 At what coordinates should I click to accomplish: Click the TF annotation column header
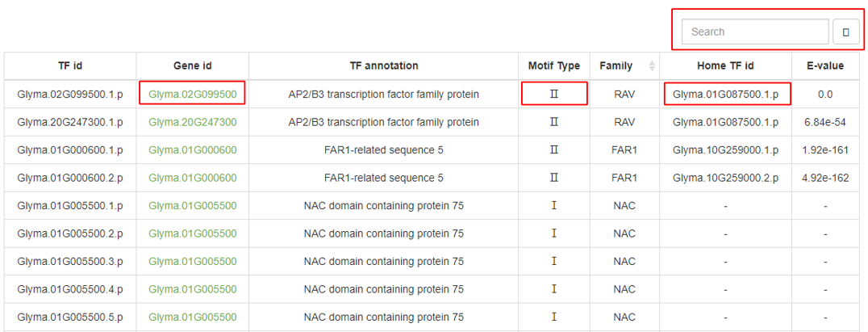[384, 66]
